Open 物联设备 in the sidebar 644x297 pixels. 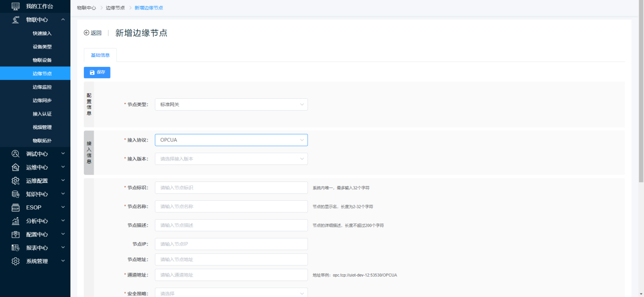42,60
